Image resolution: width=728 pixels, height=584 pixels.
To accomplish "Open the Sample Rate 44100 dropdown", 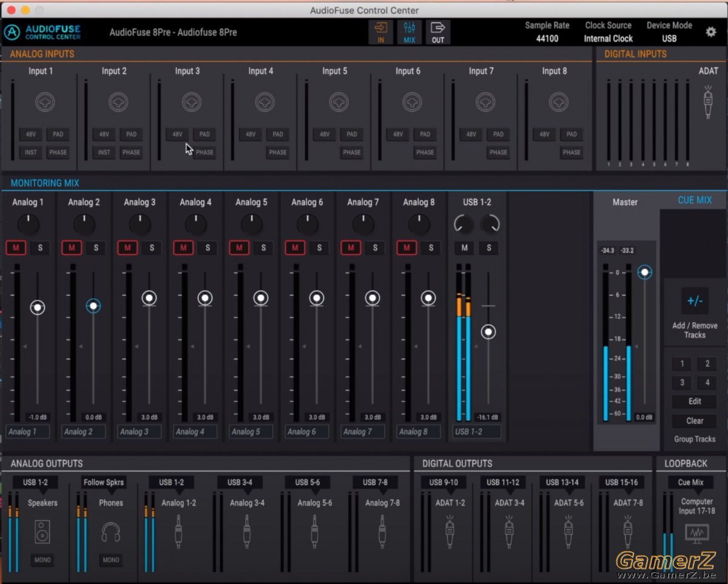I will point(547,38).
